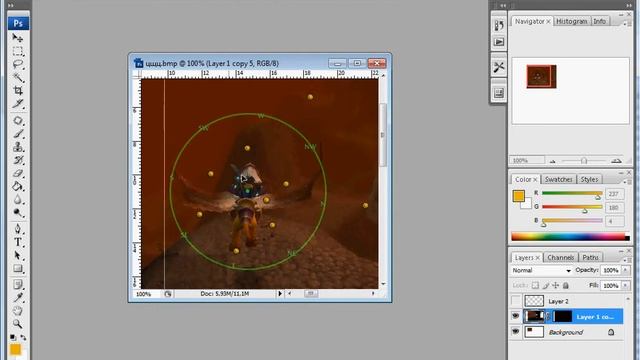Hide the Background layer
The height and width of the screenshot is (360, 640).
pos(516,332)
